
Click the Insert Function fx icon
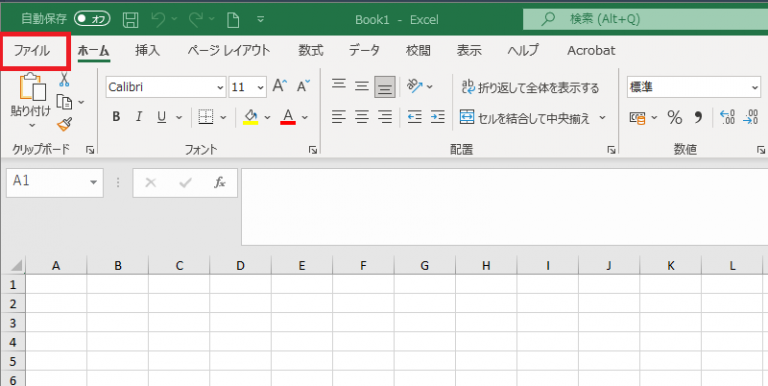coord(220,183)
